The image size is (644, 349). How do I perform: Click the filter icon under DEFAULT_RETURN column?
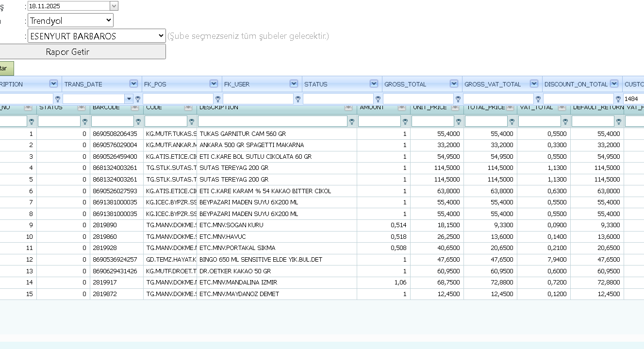619,121
